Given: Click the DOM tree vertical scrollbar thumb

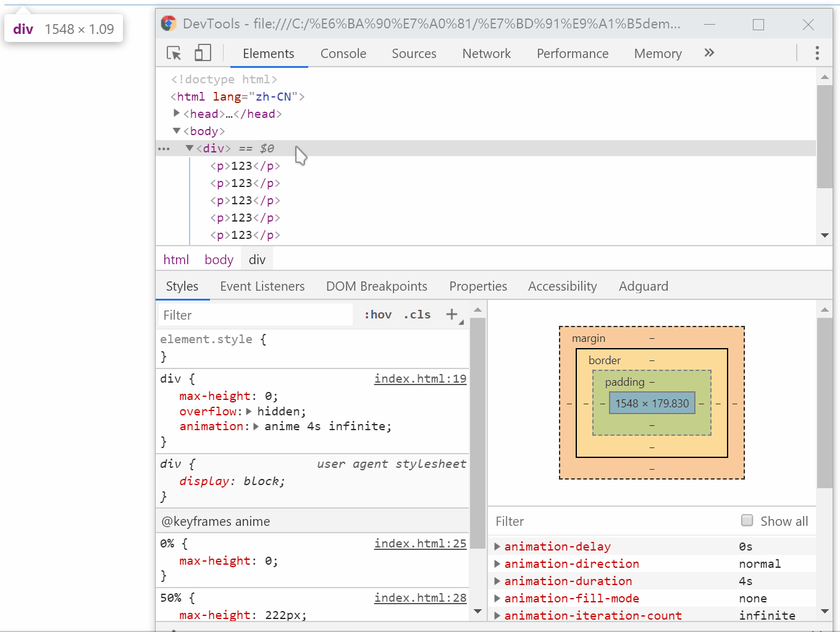Looking at the screenshot, I should pyautogui.click(x=825, y=136).
